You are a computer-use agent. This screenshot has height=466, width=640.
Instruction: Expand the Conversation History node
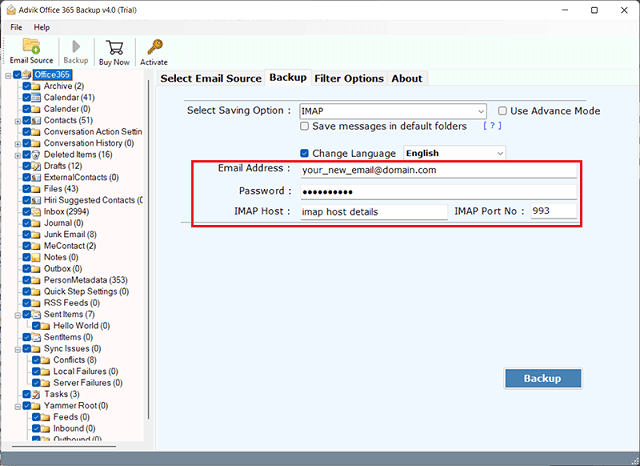(x=18, y=144)
